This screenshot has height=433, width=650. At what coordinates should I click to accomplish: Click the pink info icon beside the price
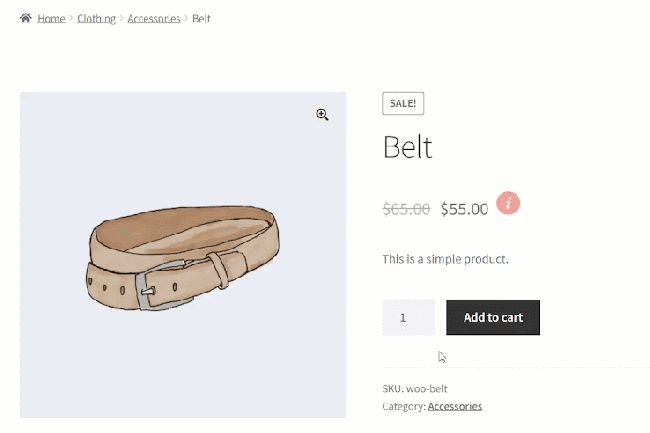[x=509, y=203]
